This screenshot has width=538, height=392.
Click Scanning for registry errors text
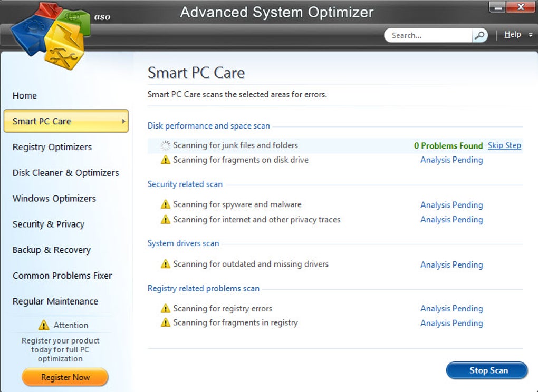tap(223, 309)
